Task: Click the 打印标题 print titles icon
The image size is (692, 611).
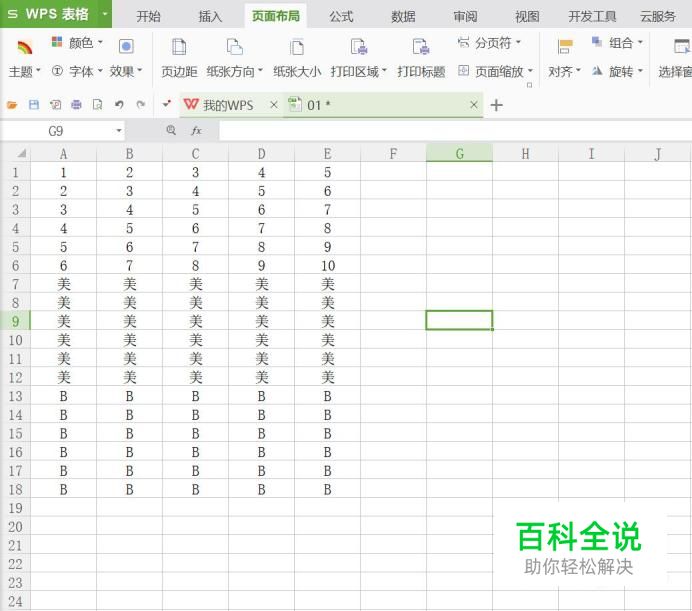Action: 421,47
